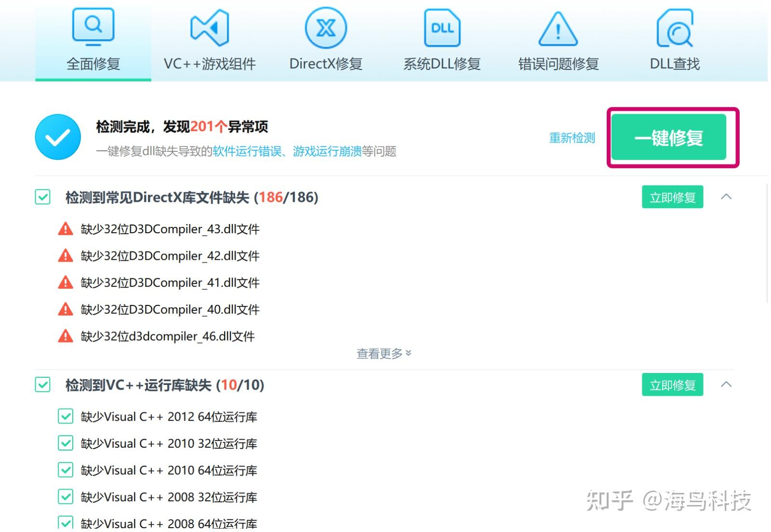The width and height of the screenshot is (771, 532).
Task: Switch to the VC++游戏组件 tab
Action: point(210,63)
